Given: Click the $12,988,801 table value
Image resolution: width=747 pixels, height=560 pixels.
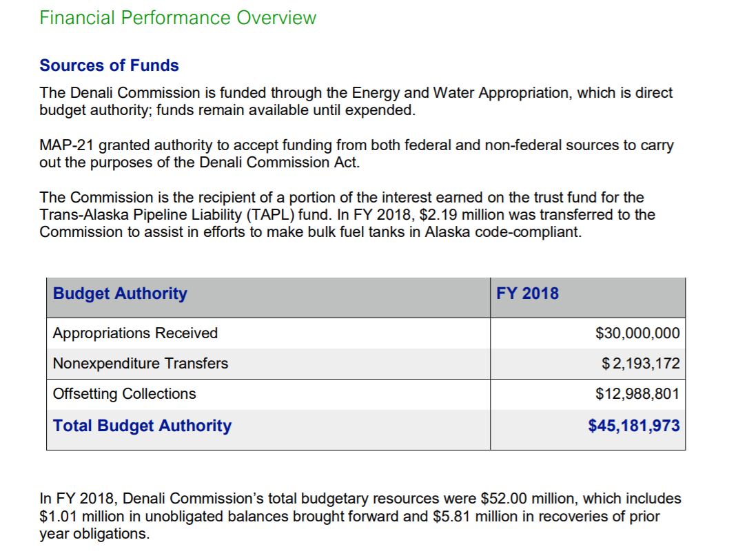Looking at the screenshot, I should [637, 394].
